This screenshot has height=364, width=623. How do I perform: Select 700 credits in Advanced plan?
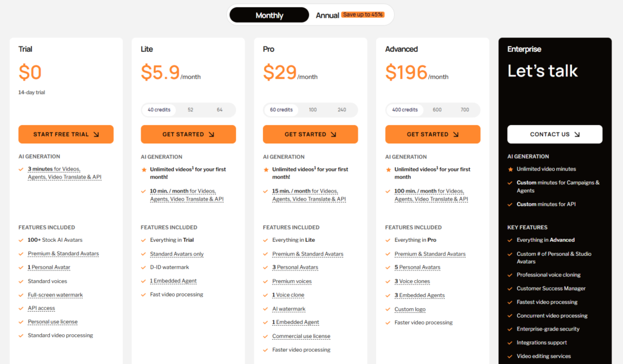point(465,110)
